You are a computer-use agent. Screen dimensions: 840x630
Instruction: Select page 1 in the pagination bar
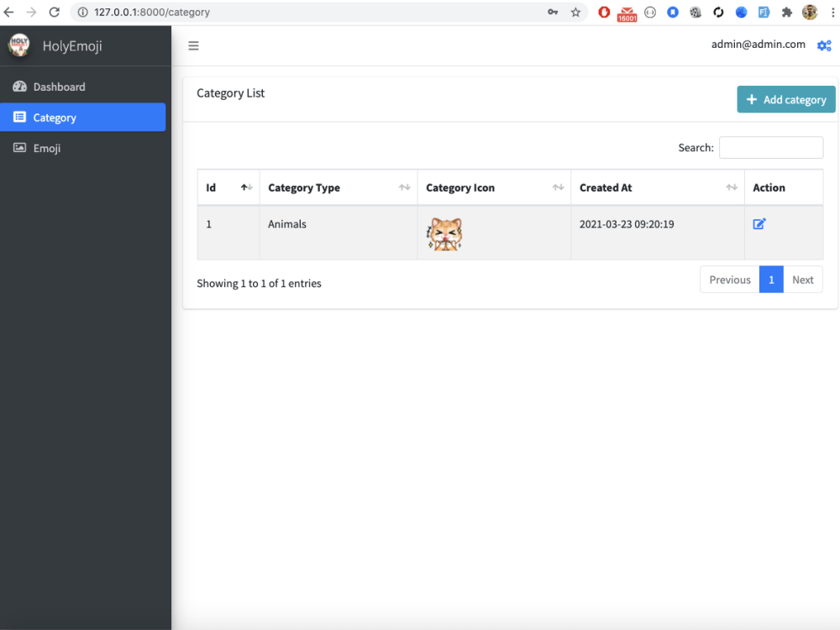point(771,279)
